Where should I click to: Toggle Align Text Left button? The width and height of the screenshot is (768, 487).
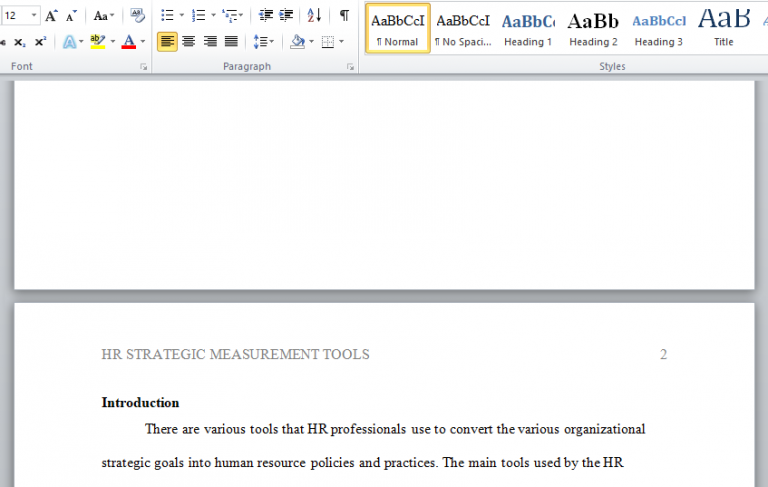tap(167, 42)
